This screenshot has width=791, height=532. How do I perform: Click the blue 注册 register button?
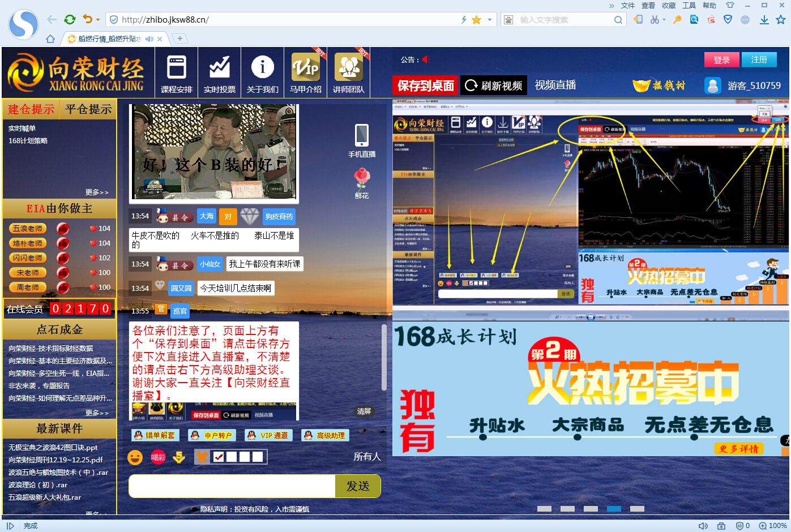point(759,60)
